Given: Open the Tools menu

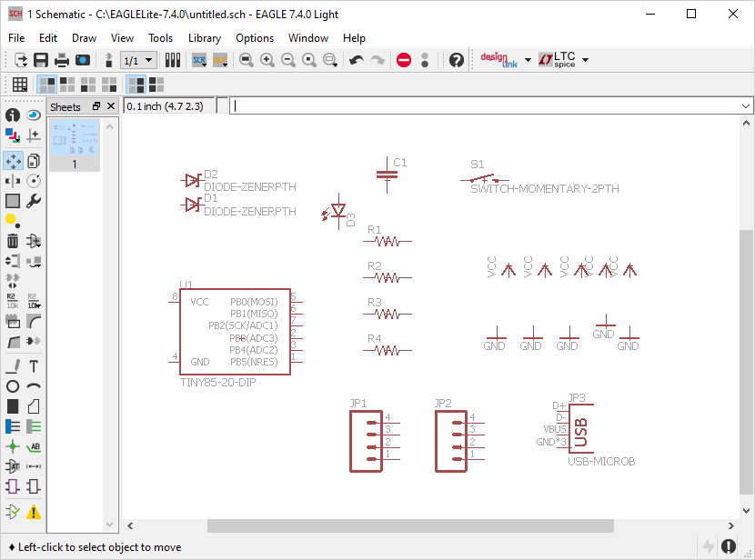Looking at the screenshot, I should tap(161, 38).
